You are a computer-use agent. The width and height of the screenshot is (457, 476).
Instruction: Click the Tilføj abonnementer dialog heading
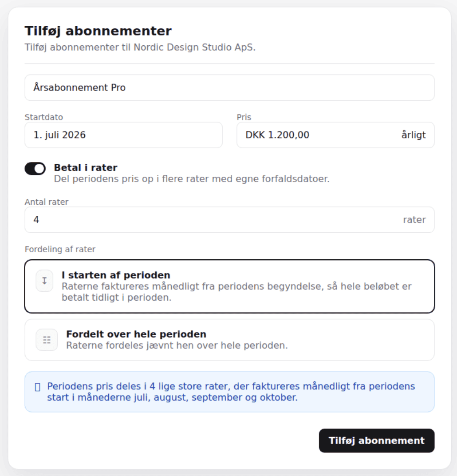[x=98, y=31]
